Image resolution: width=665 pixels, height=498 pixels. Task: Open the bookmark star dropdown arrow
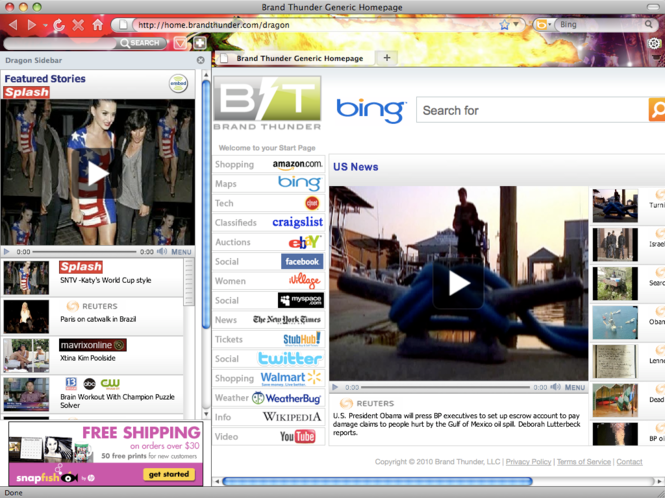pyautogui.click(x=516, y=25)
